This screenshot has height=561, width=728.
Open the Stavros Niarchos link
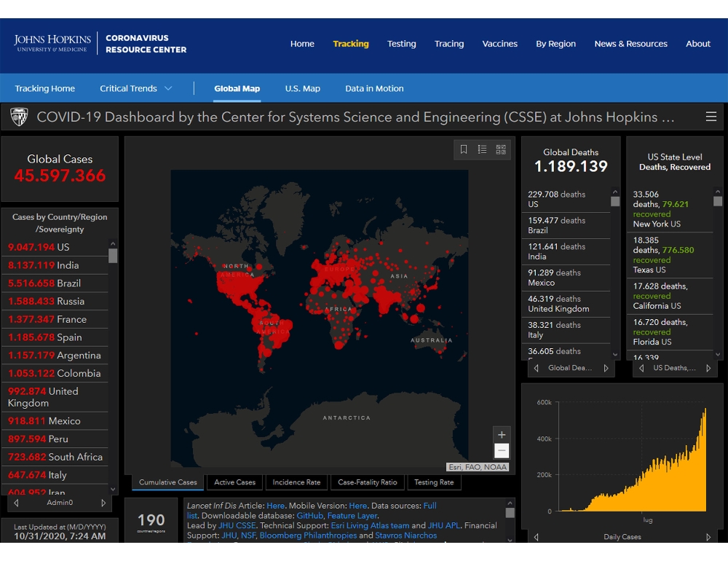click(x=405, y=535)
